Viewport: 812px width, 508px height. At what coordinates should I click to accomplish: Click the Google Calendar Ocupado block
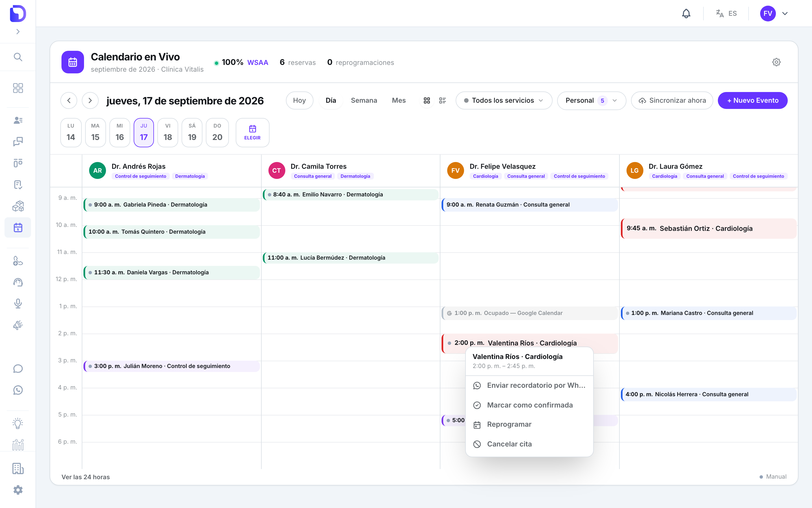tap(529, 313)
